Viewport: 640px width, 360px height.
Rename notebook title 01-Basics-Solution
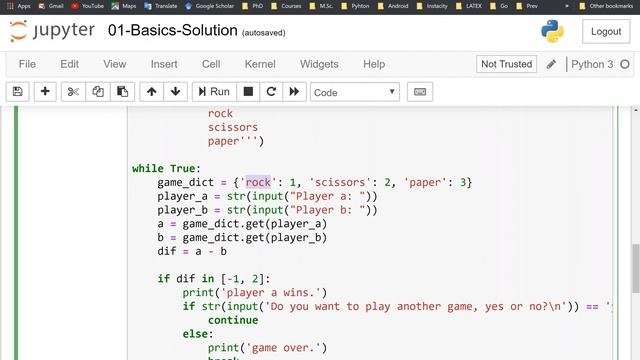[173, 31]
